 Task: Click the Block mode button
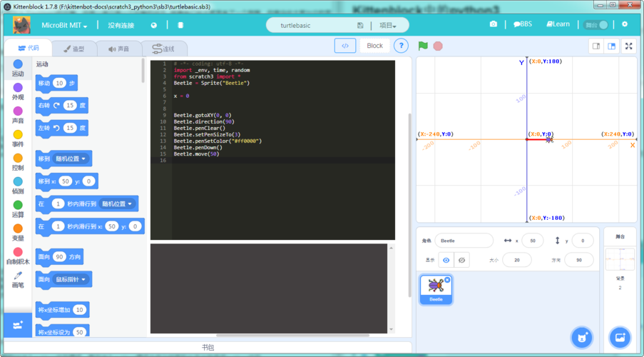coord(374,46)
